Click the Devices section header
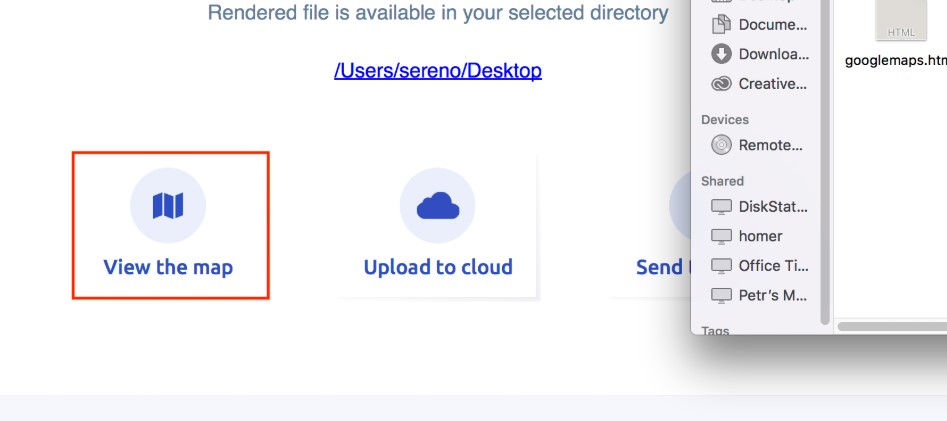The width and height of the screenshot is (947, 421). tap(725, 120)
